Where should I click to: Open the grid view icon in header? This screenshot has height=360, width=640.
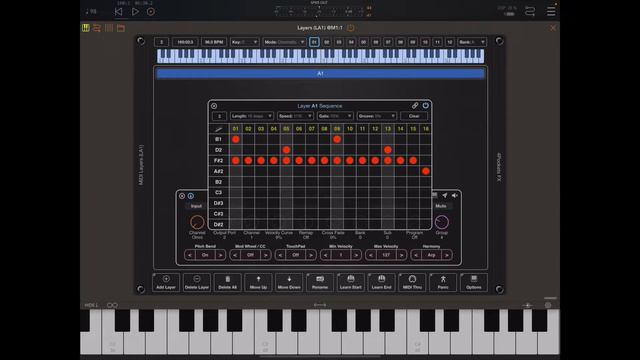coord(109,28)
